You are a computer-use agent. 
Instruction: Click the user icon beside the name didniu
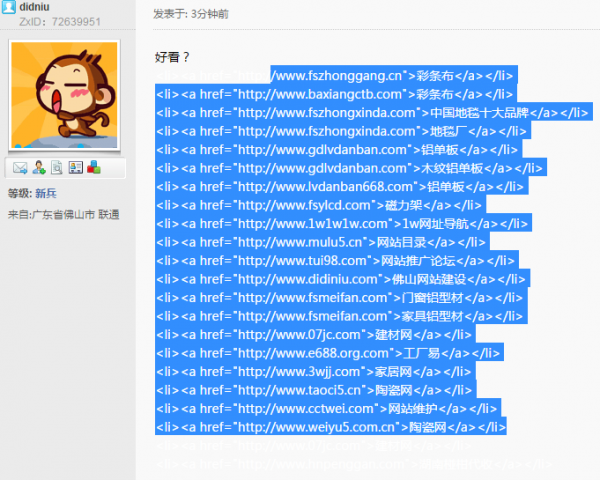coord(8,7)
